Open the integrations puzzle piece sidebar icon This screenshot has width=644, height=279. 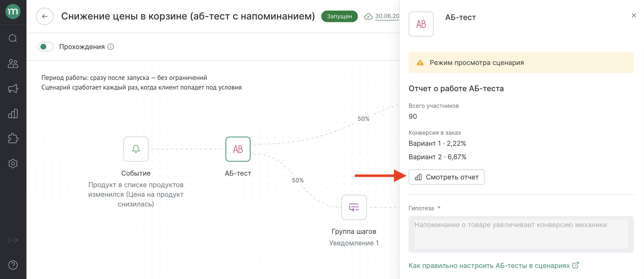pos(13,138)
